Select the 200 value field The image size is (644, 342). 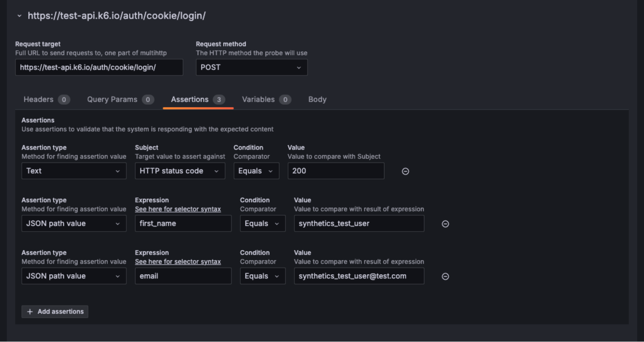(x=336, y=171)
